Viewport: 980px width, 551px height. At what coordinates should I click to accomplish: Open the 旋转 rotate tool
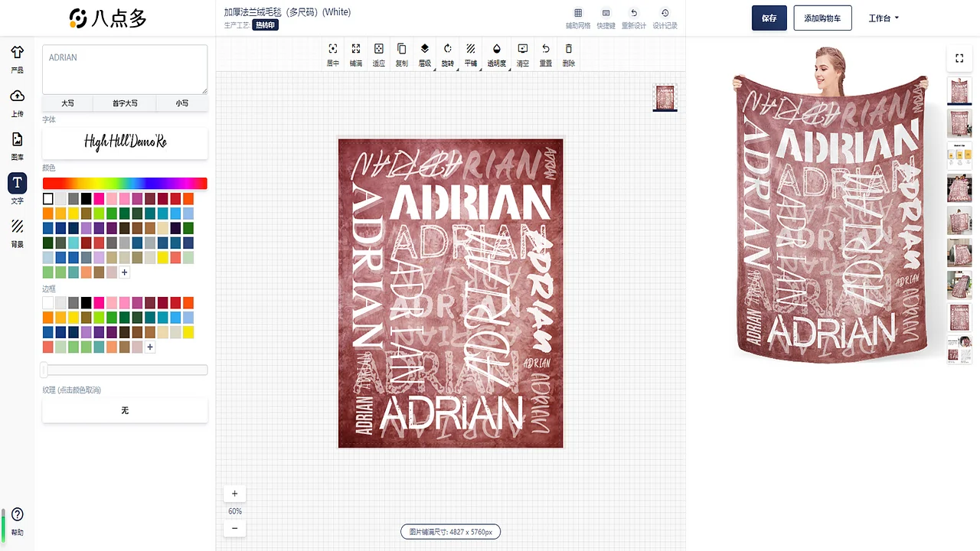pyautogui.click(x=447, y=54)
